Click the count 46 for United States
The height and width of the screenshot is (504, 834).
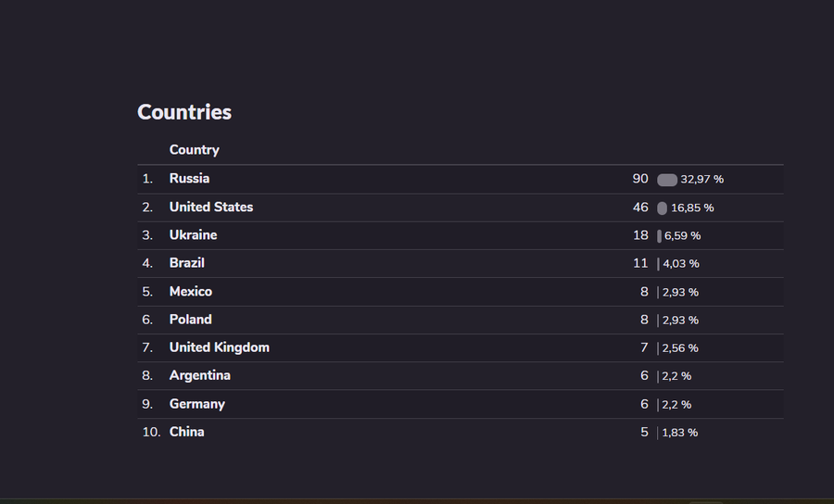click(640, 208)
